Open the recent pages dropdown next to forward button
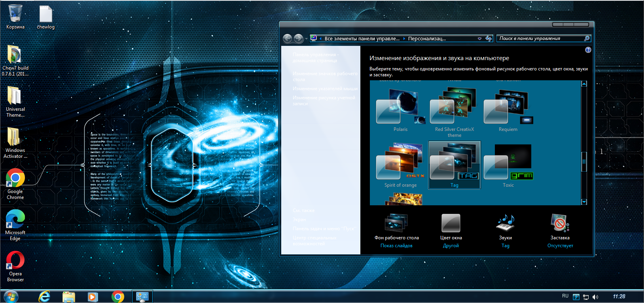 pyautogui.click(x=306, y=39)
